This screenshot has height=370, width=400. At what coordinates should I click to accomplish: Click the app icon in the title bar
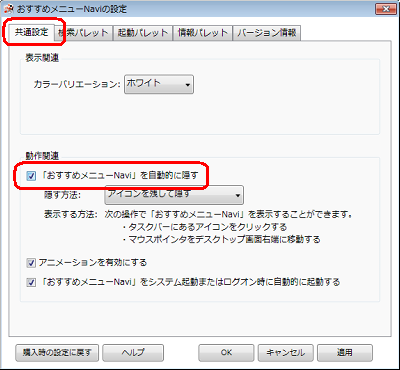click(9, 9)
